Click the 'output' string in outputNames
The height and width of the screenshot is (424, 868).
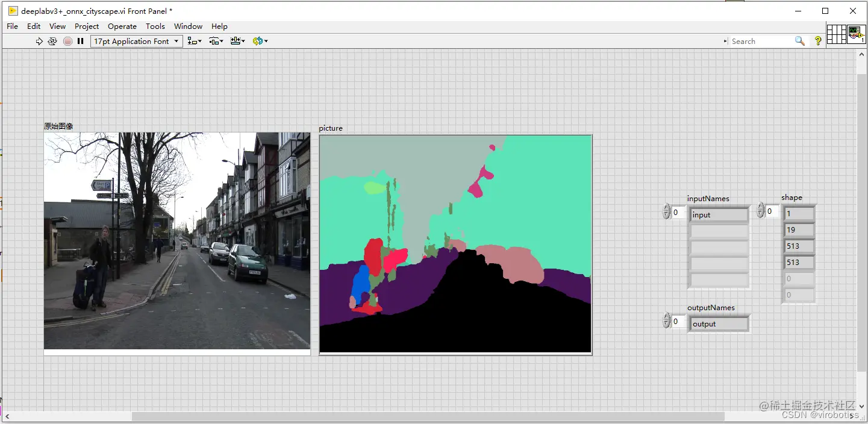[719, 323]
